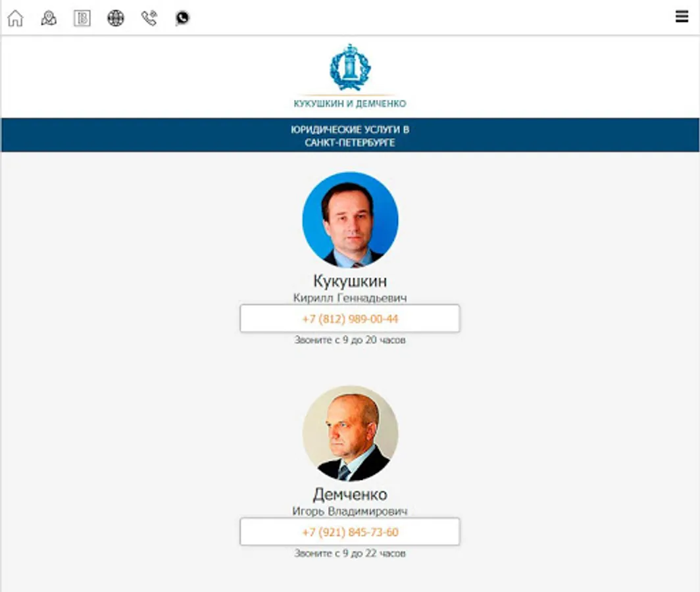This screenshot has width=700, height=592.
Task: Click the blue crest logo
Action: coord(350,67)
